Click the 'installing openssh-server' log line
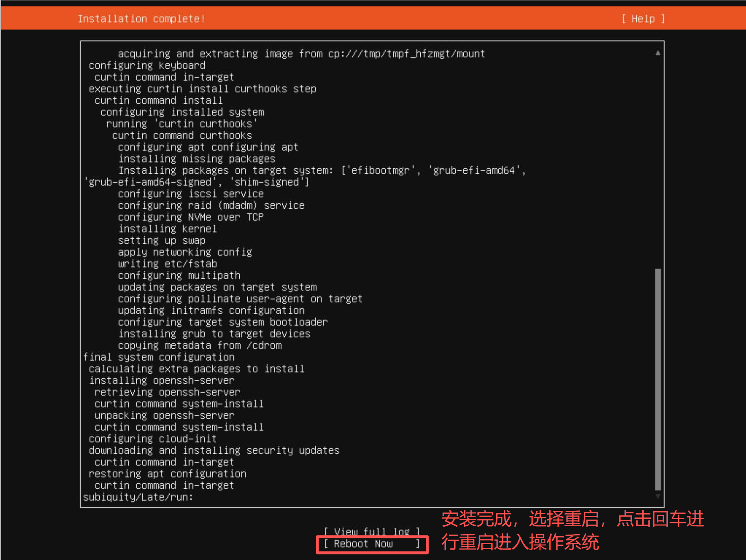Image resolution: width=746 pixels, height=560 pixels. tap(162, 380)
